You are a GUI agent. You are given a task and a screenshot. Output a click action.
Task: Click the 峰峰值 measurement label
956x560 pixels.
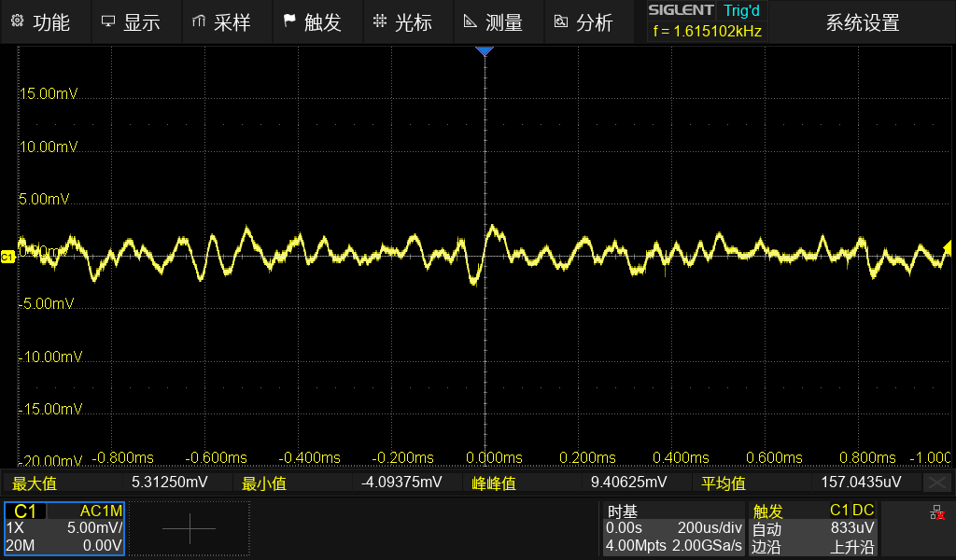494,483
